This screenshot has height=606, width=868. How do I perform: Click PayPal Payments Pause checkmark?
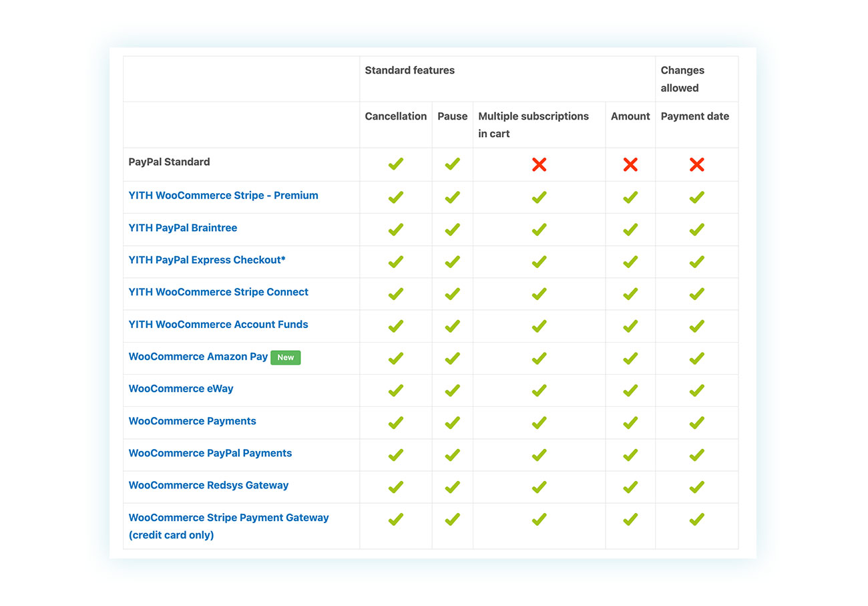(x=453, y=454)
